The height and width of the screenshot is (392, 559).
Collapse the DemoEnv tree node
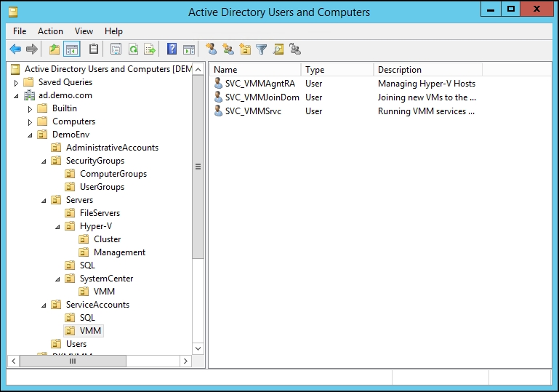point(31,135)
